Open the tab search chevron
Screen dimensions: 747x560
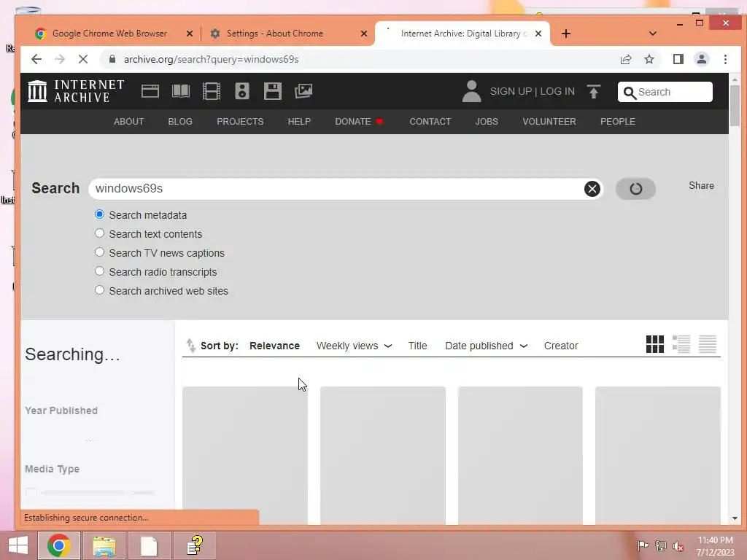[x=653, y=34]
